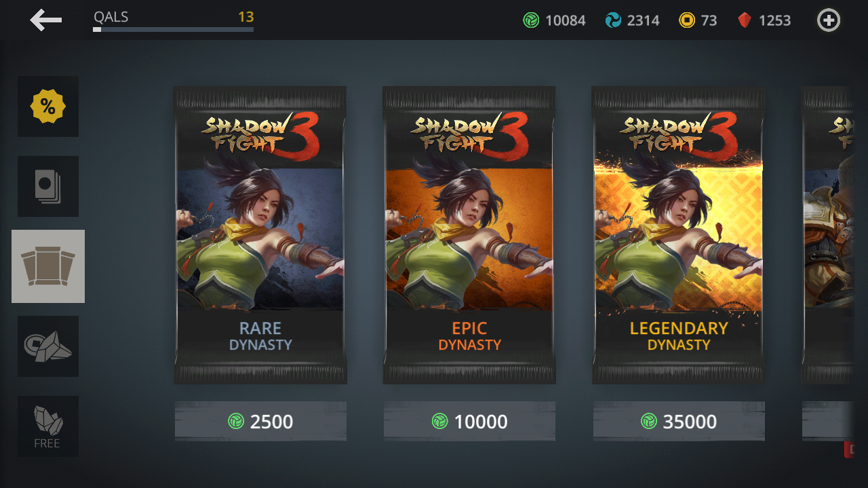868x488 pixels.
Task: Tap the gold token currency icon
Action: [687, 20]
